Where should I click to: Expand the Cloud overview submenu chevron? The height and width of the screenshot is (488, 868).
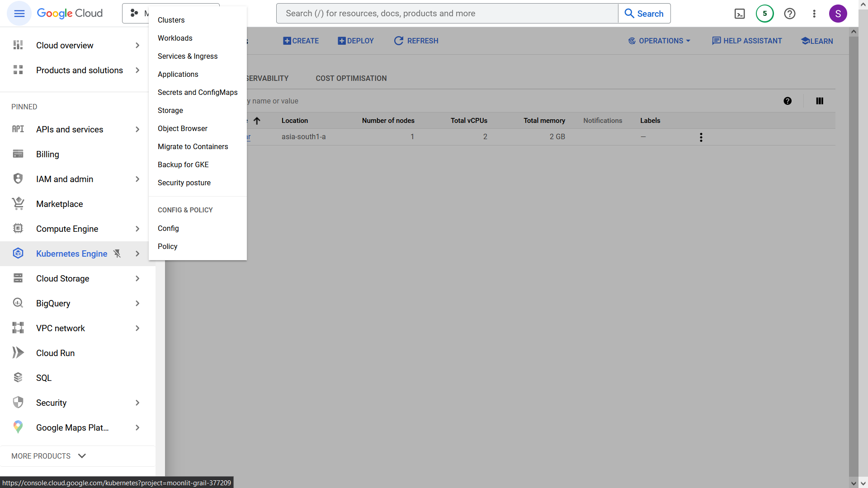click(x=137, y=45)
